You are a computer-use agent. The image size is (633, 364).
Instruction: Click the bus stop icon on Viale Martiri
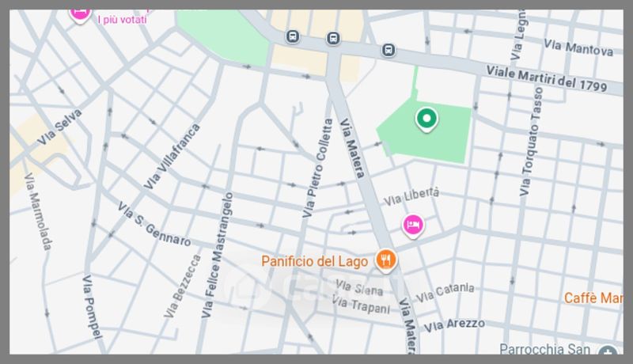[389, 51]
